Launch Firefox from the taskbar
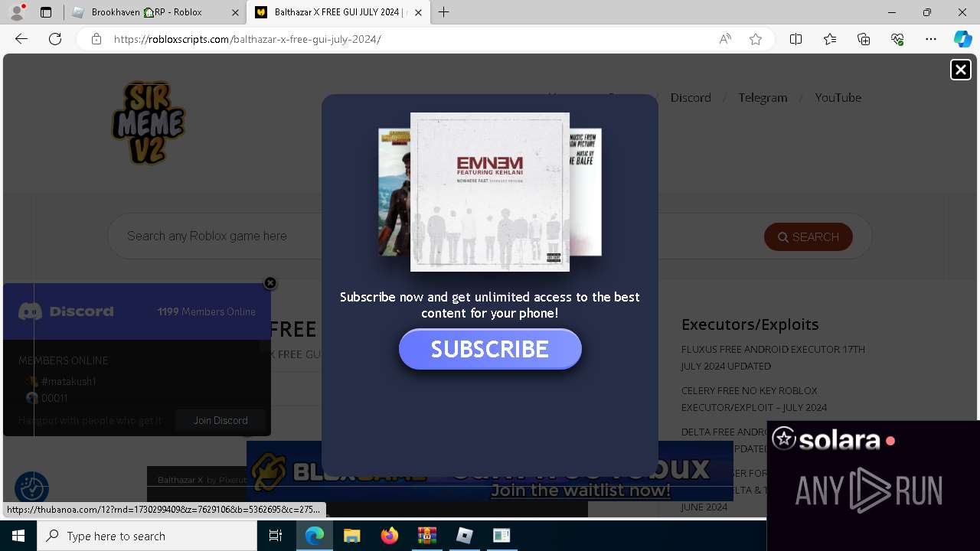This screenshot has height=551, width=980. 390,536
